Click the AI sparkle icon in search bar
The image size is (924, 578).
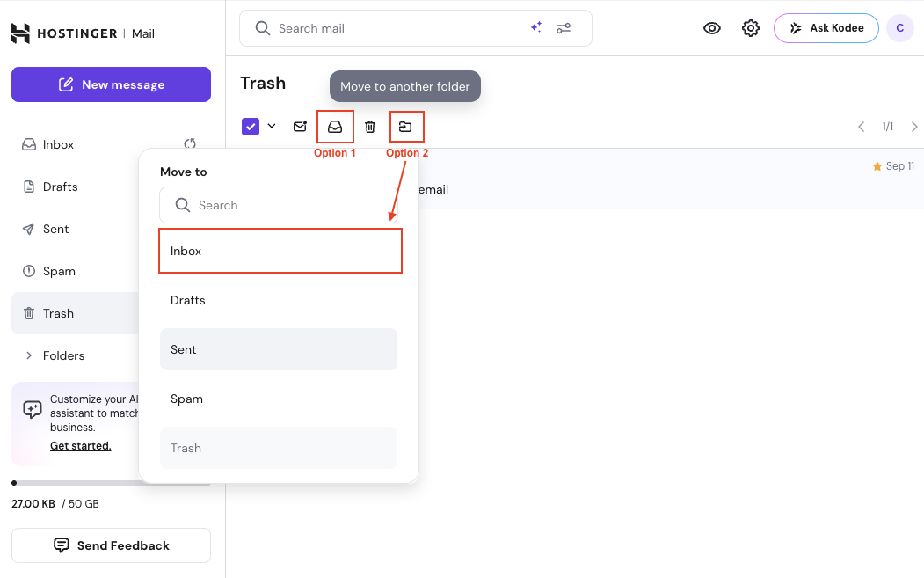click(x=535, y=28)
